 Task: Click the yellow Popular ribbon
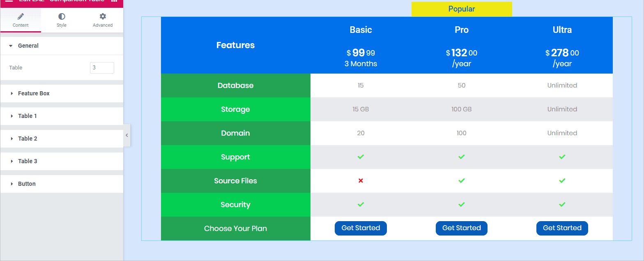tap(462, 9)
